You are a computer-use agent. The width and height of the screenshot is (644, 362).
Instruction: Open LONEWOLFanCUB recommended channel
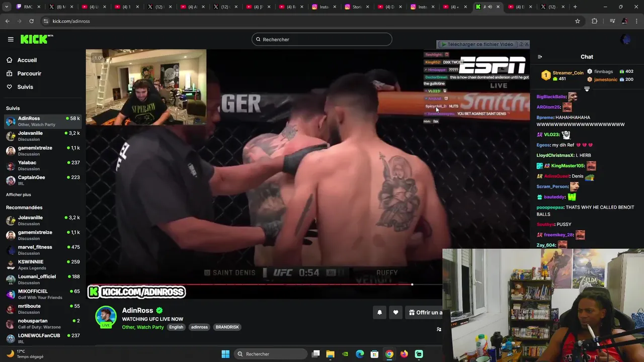(43, 338)
